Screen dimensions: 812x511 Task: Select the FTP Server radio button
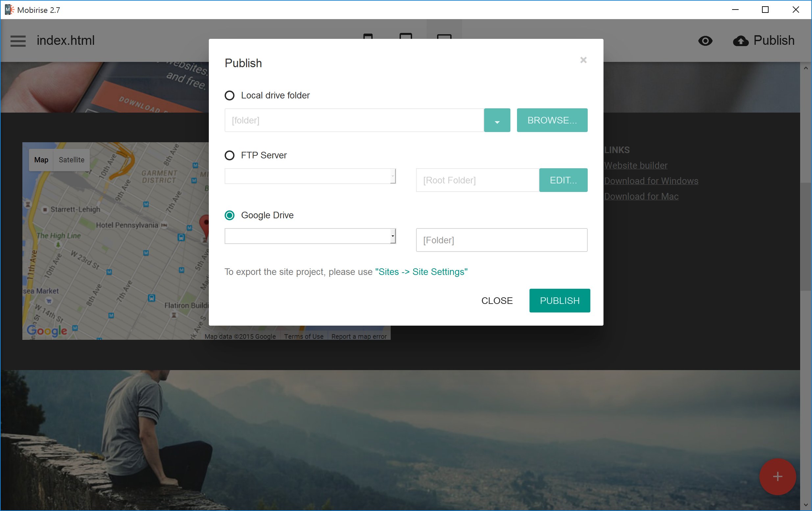(230, 155)
